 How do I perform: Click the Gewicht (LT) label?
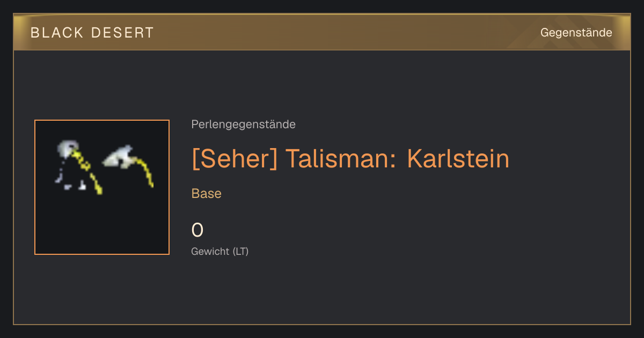(x=220, y=251)
